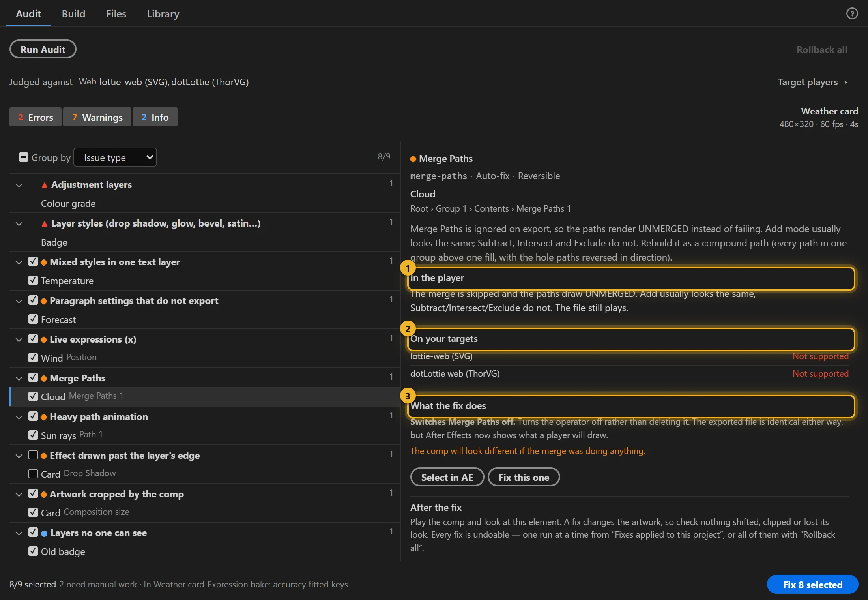Check the Card Drop Shadow item checkbox

point(33,474)
